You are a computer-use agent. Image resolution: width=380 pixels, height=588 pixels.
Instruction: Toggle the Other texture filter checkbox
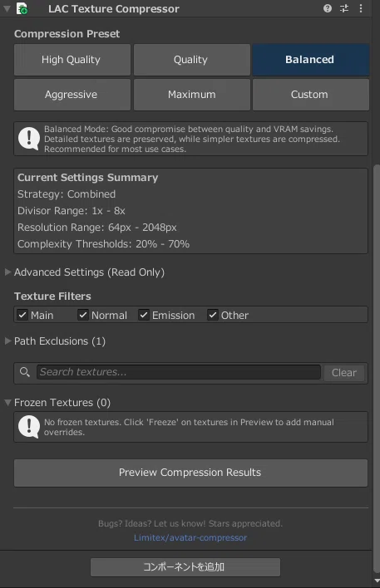pos(213,315)
